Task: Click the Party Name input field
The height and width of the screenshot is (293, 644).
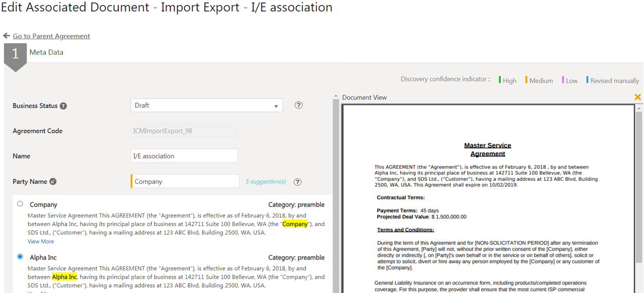Action: coord(185,181)
